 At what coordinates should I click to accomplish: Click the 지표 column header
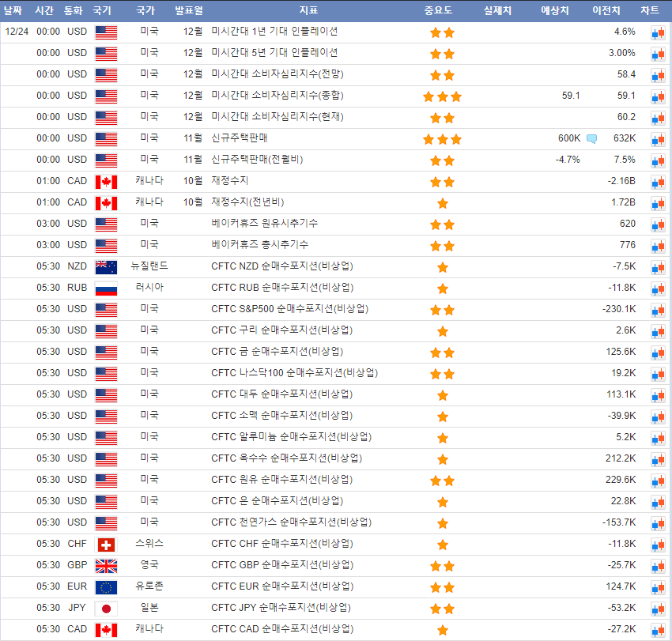coord(309,10)
